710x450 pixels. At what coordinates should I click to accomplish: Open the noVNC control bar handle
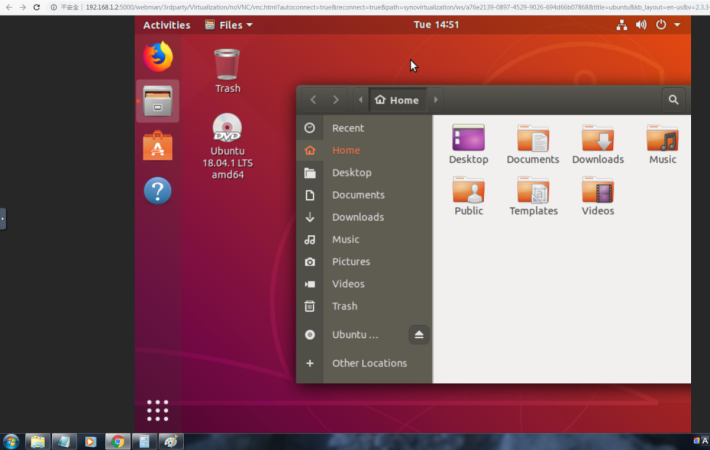(x=3, y=219)
